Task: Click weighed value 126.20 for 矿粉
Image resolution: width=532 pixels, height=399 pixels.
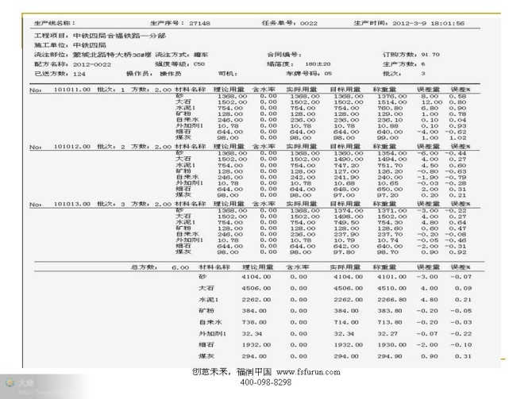Action: point(390,171)
